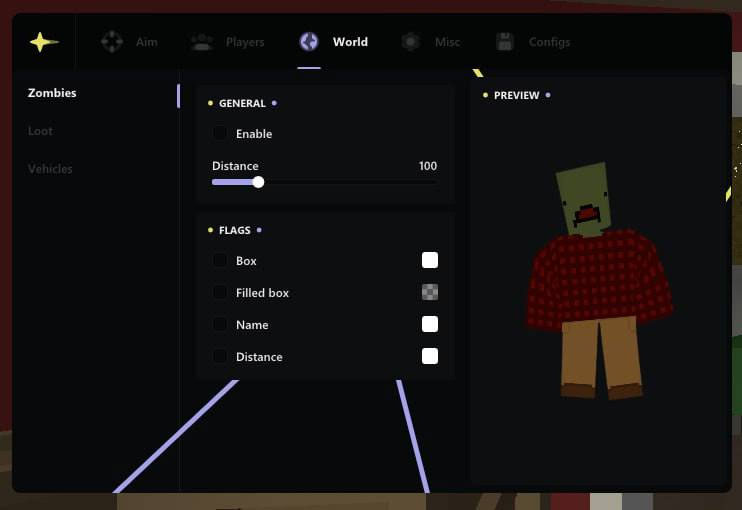
Task: Open the Box color swatch
Action: coord(430,260)
